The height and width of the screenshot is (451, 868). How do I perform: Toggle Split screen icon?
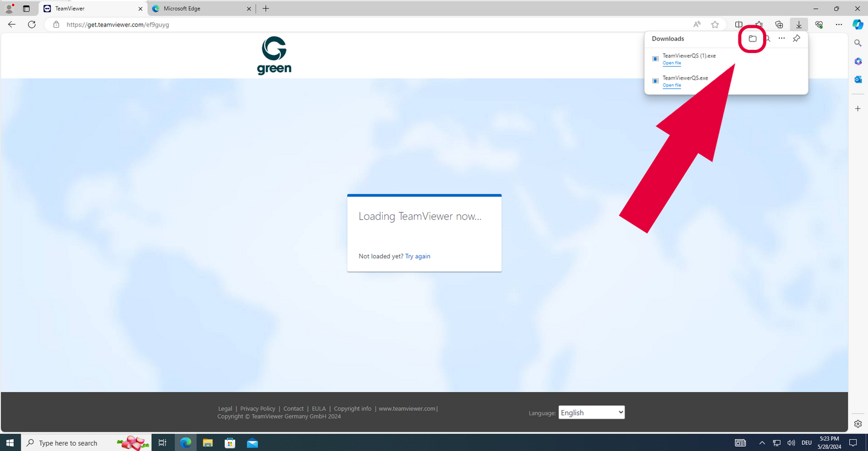tap(738, 25)
